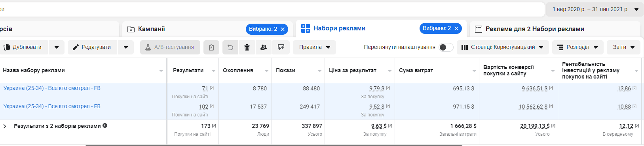This screenshot has width=644, height=146.
Task: Click the info icon beside Результати з 2 наборів
Action: pos(105,125)
